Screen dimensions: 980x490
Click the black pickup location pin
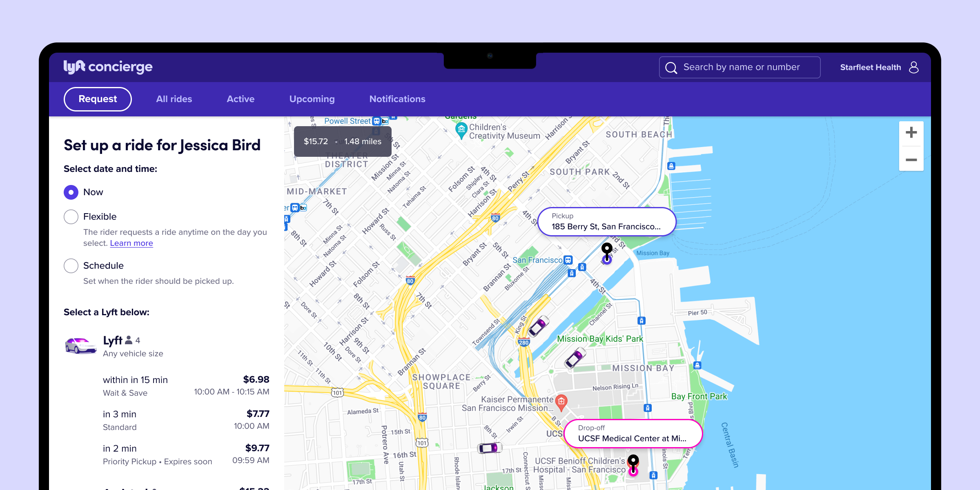pos(607,250)
